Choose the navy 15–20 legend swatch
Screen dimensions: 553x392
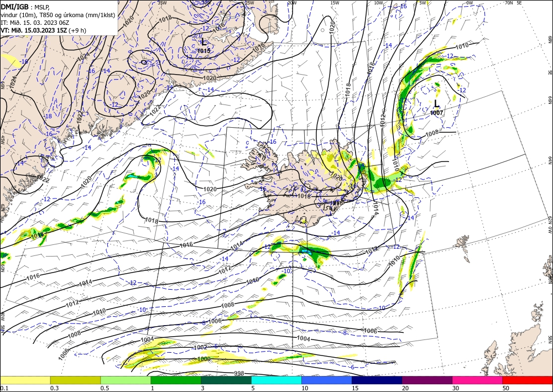pyautogui.click(x=377, y=380)
